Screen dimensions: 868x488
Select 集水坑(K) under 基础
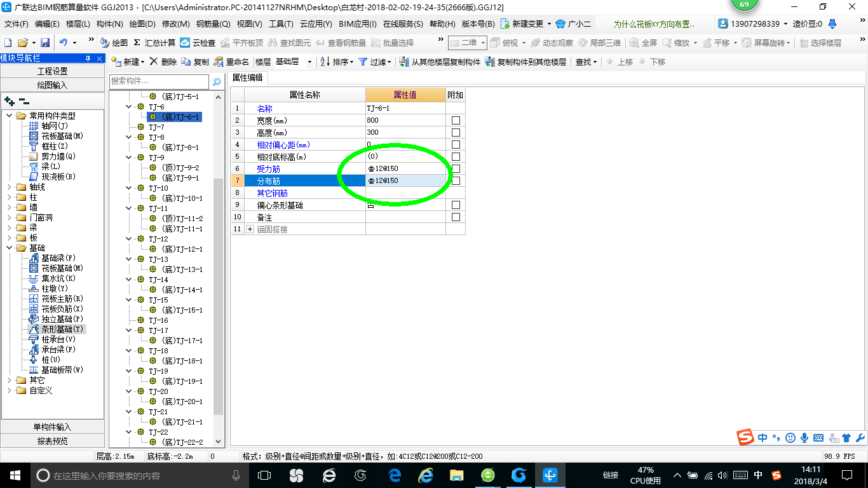tap(52, 278)
